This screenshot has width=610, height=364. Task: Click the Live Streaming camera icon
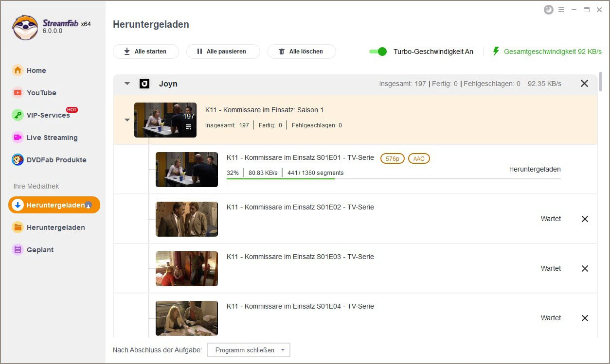pos(18,138)
